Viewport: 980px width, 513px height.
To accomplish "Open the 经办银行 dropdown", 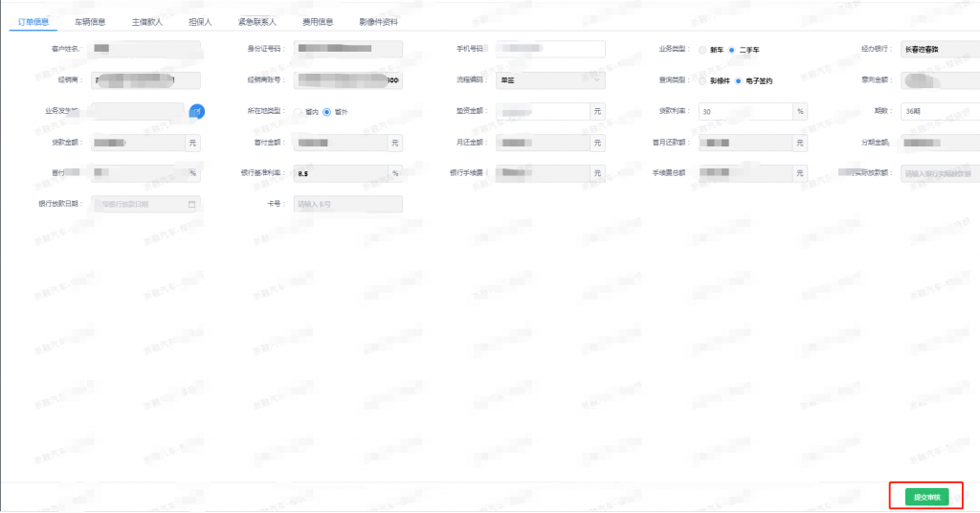I will point(940,50).
